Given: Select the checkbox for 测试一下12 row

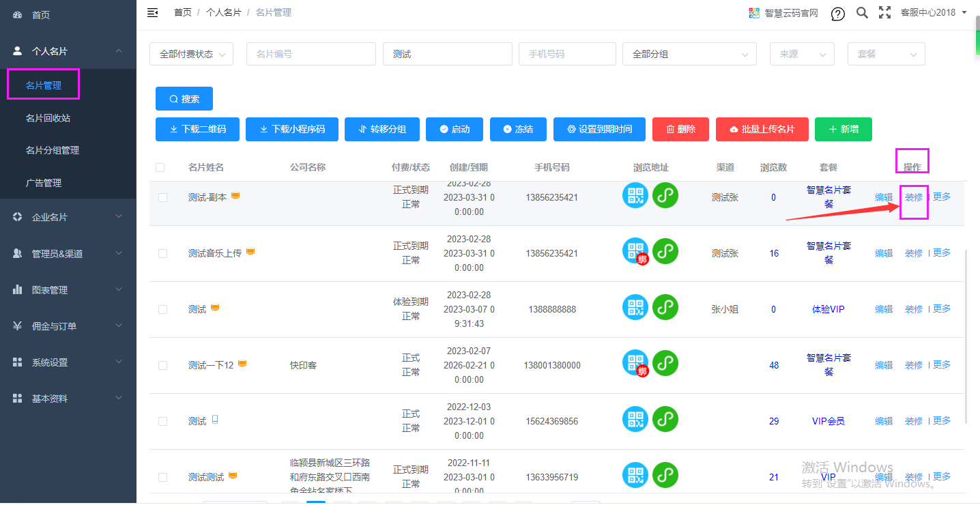Looking at the screenshot, I should pos(162,365).
